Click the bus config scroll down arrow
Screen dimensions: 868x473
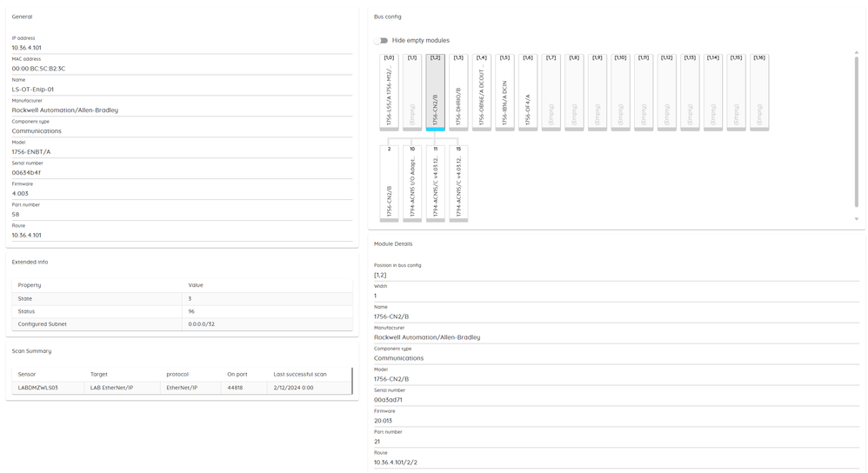point(857,219)
